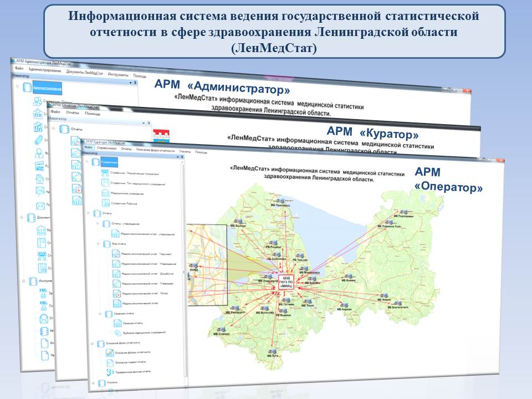Open the Навигатор panel dropdown arrow in Куратор window
The image size is (532, 399).
[178, 157]
